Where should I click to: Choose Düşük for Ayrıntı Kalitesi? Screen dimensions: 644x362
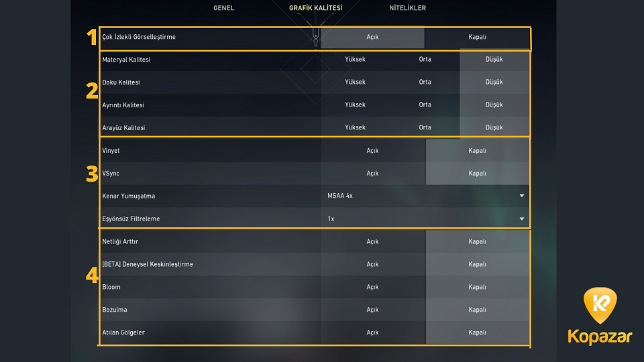coord(494,105)
